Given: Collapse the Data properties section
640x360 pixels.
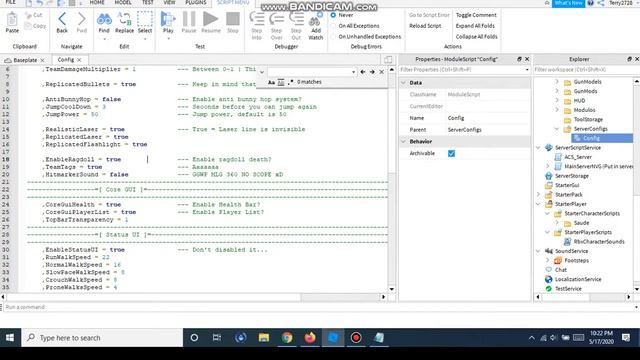Looking at the screenshot, I should 403,83.
